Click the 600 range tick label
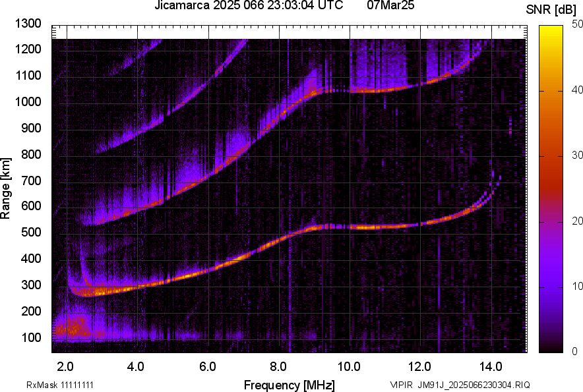 [x=31, y=206]
